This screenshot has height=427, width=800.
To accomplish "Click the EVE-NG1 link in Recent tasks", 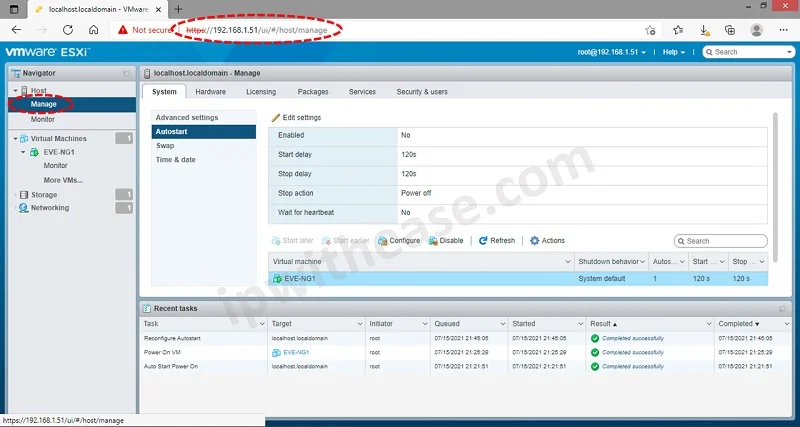I will (x=297, y=353).
